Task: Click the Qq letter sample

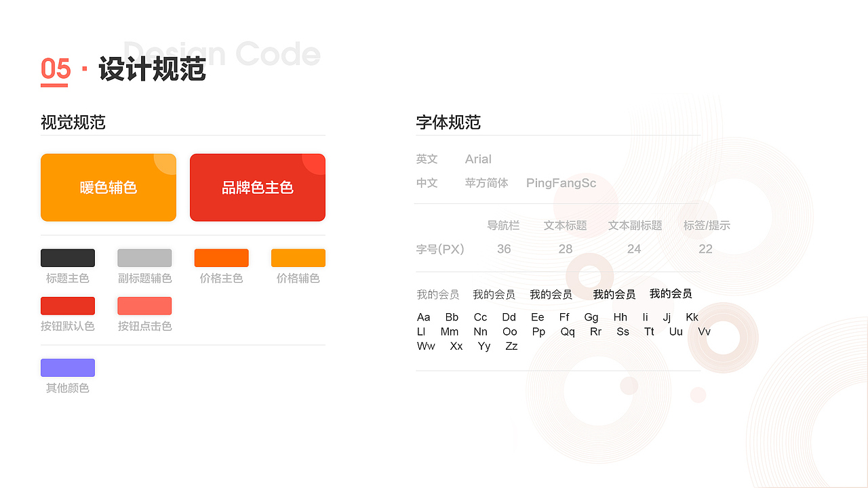Action: [568, 332]
